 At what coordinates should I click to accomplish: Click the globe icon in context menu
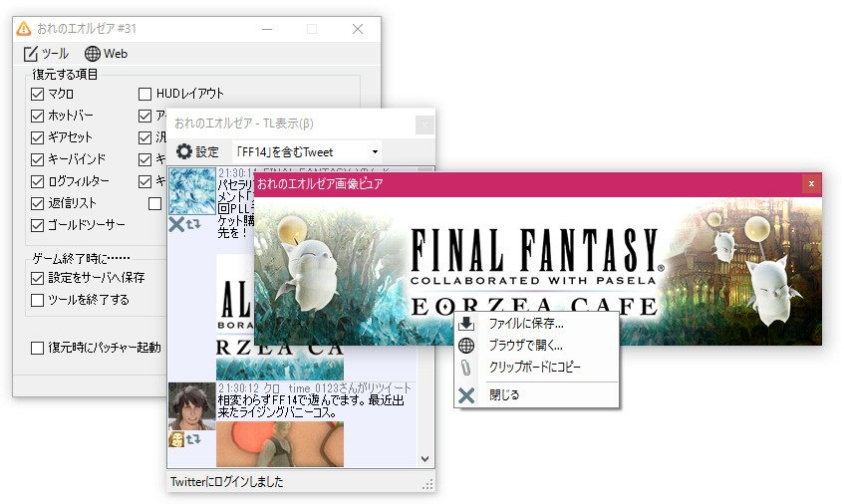click(466, 346)
